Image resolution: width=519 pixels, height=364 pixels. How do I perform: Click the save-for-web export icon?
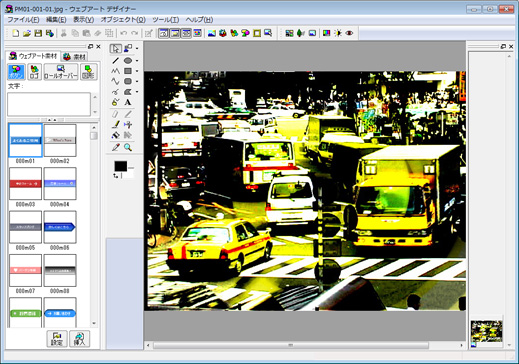point(49,33)
